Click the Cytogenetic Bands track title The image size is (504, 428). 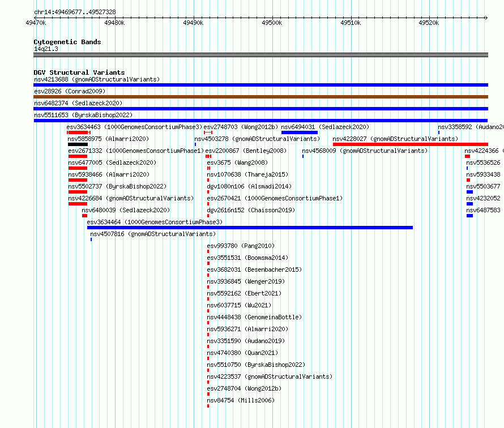tap(67, 42)
